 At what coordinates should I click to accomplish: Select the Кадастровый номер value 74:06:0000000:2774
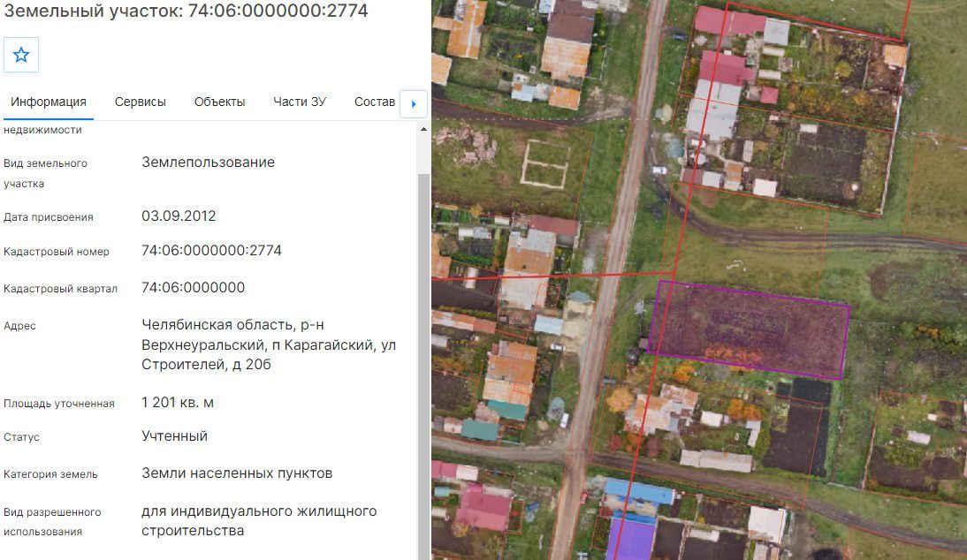tap(211, 250)
